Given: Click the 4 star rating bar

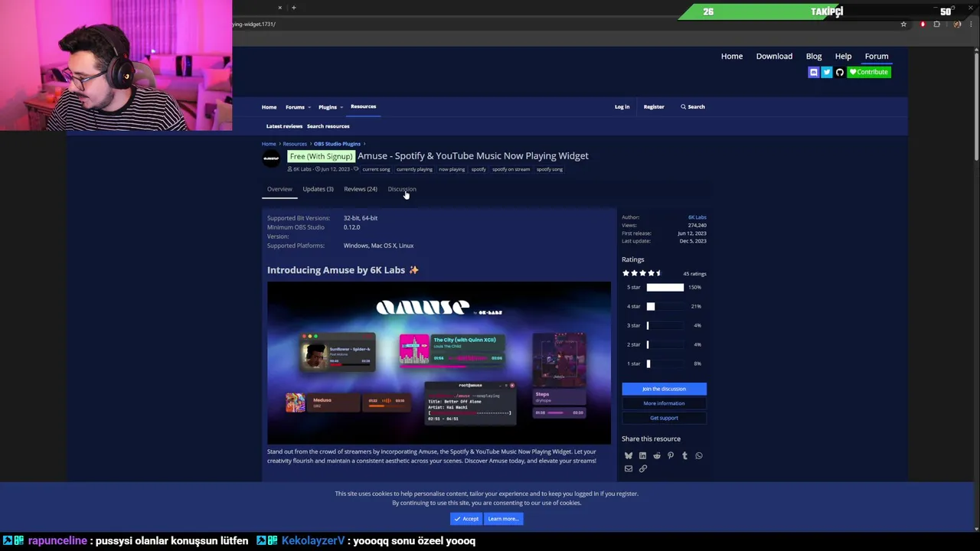Looking at the screenshot, I should pos(665,306).
